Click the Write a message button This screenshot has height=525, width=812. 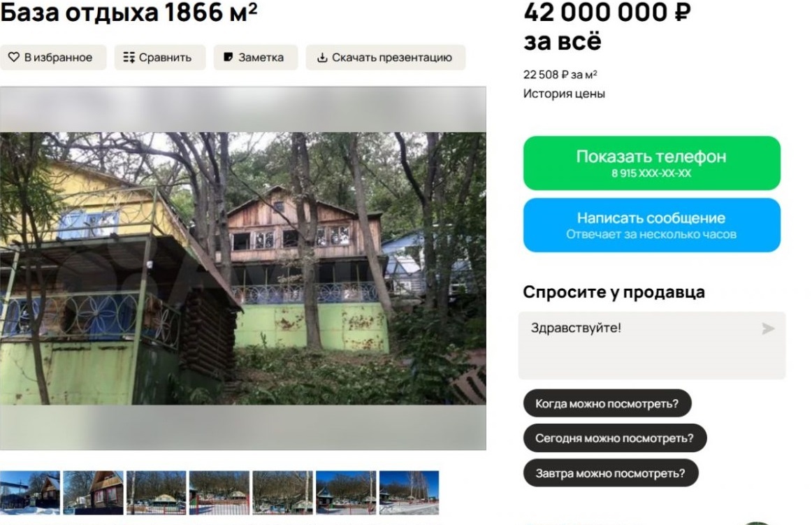651,225
